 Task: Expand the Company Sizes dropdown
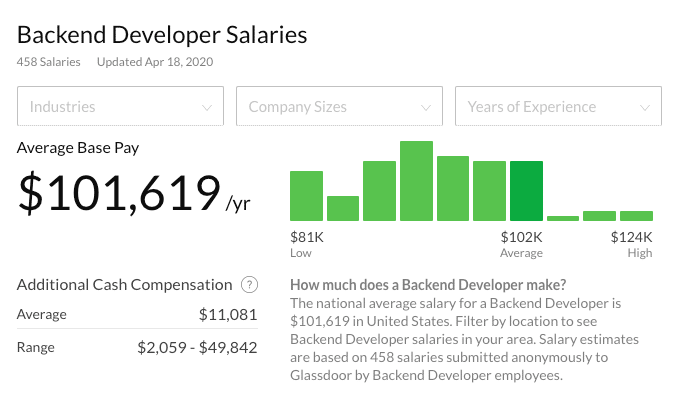tap(339, 106)
